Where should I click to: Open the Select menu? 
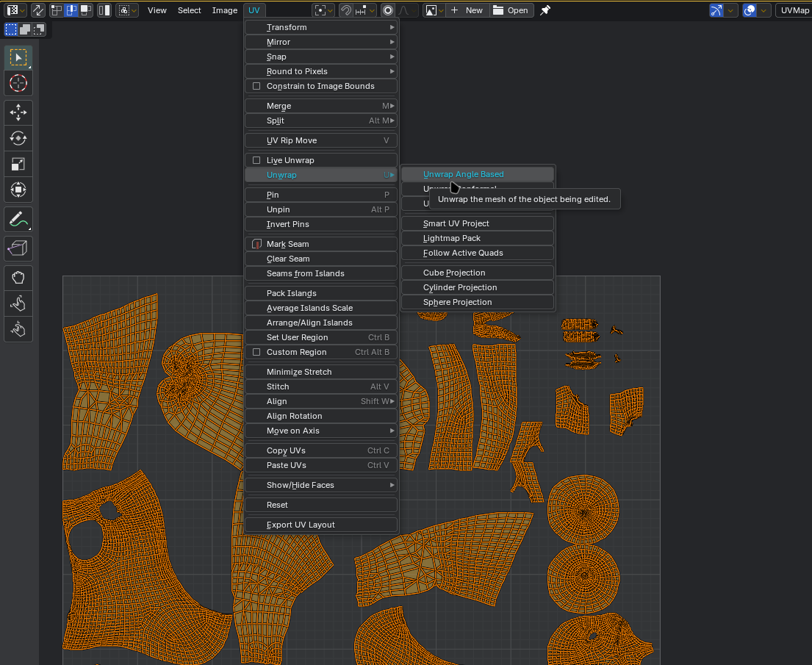(x=189, y=10)
